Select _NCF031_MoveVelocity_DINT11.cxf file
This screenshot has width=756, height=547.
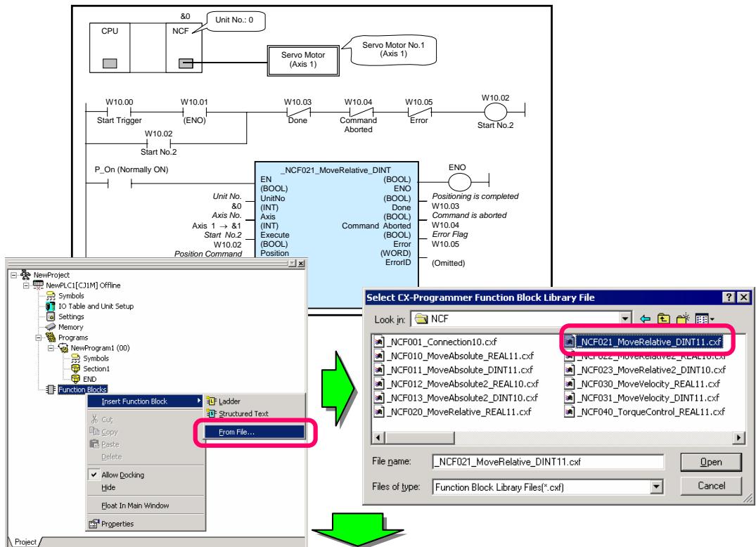coord(642,398)
